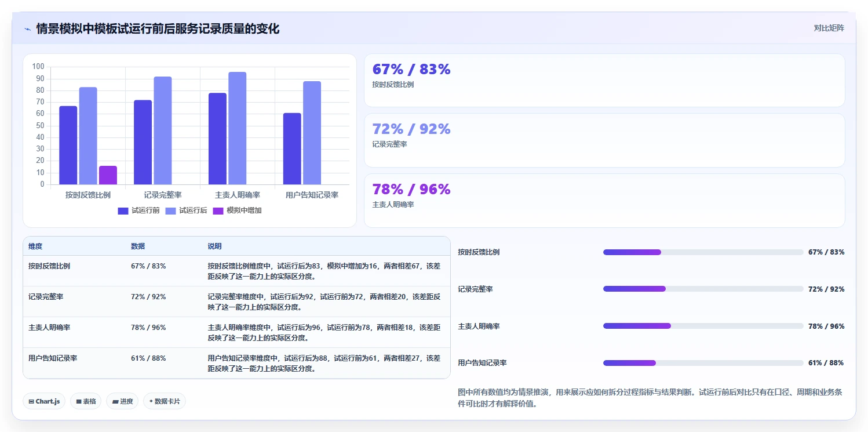
Task: Click the 数据 table column header
Action: [138, 246]
